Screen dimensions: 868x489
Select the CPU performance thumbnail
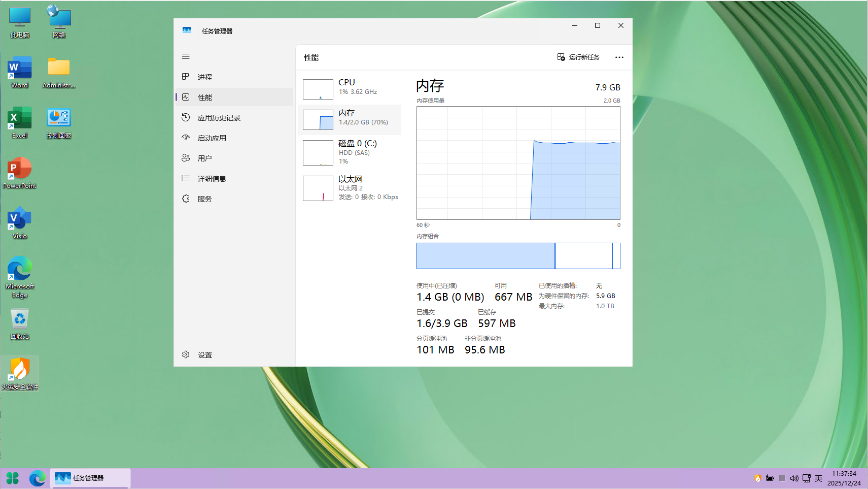tap(318, 89)
